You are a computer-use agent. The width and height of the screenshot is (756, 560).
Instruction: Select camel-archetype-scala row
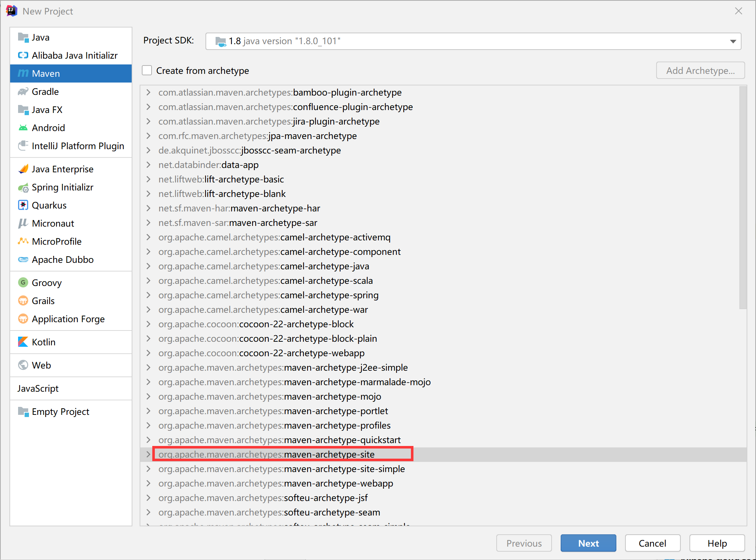443,281
